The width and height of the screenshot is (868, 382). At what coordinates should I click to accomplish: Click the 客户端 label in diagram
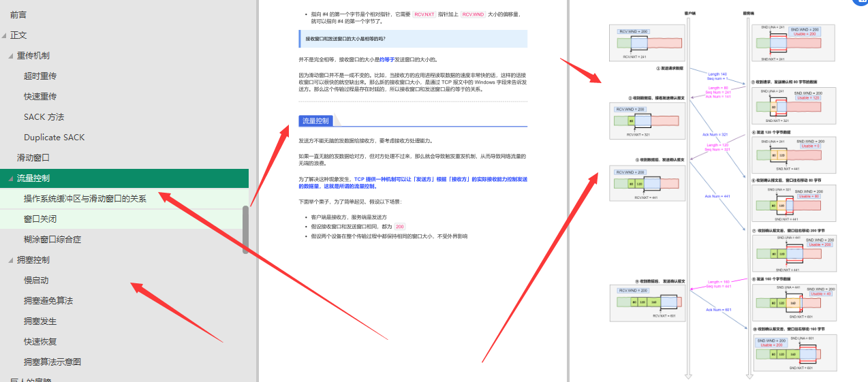(x=690, y=13)
